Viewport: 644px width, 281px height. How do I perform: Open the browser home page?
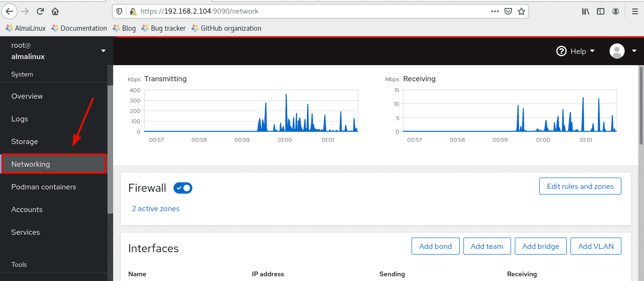click(x=55, y=11)
